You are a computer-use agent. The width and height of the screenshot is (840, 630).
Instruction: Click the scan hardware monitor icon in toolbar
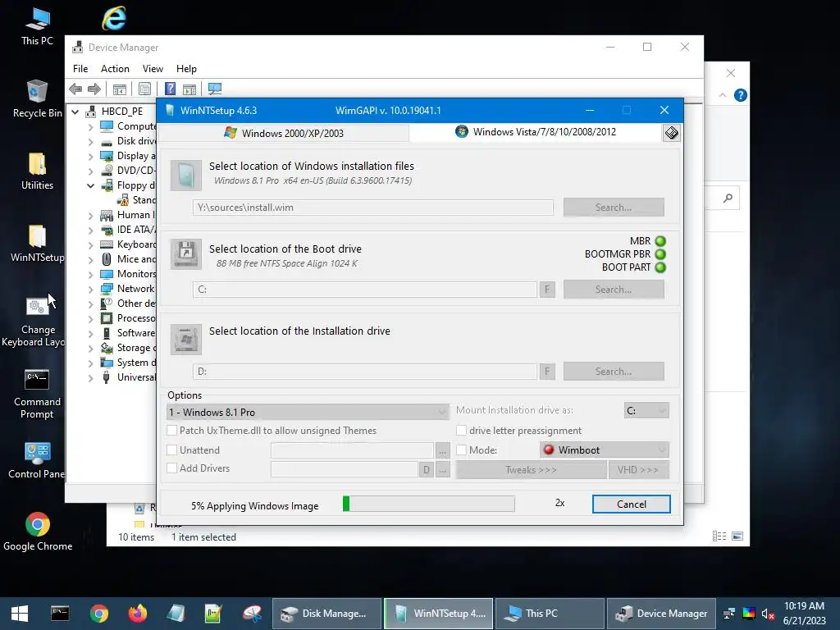click(215, 89)
